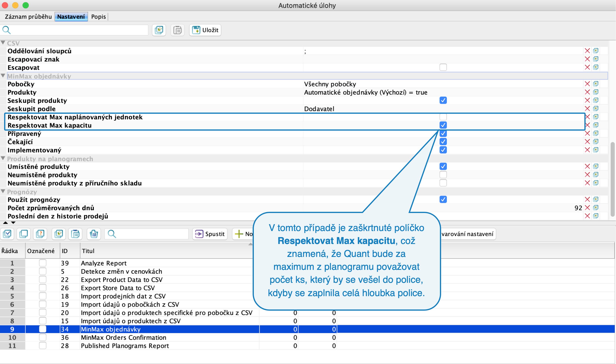616x364 pixels.
Task: Uncheck the Implementovaný checkbox
Action: pyautogui.click(x=443, y=150)
